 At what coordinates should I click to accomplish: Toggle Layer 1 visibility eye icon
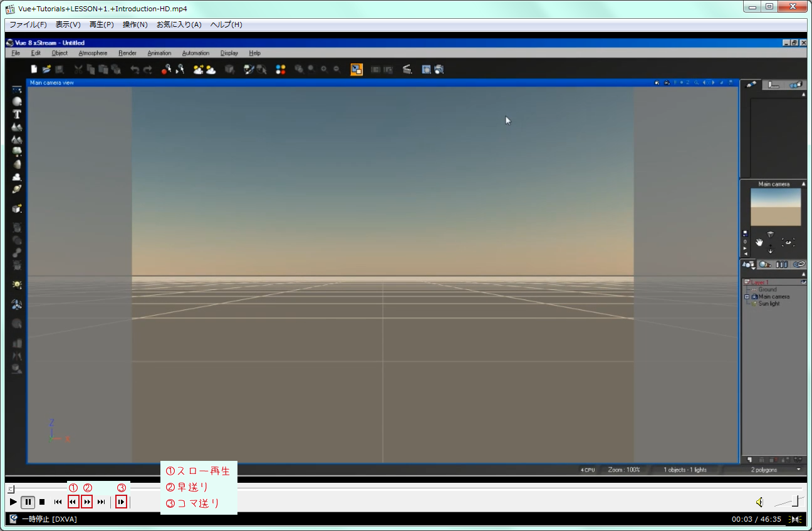tap(803, 282)
